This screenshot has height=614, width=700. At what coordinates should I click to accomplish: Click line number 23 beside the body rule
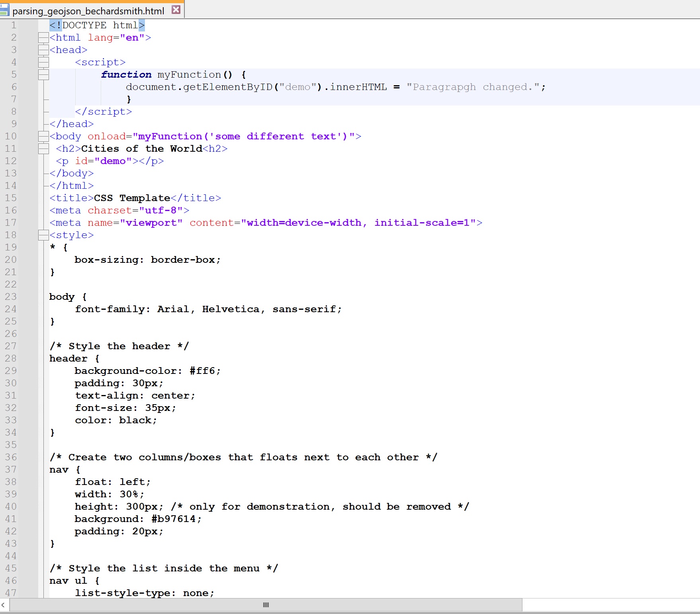coord(12,297)
